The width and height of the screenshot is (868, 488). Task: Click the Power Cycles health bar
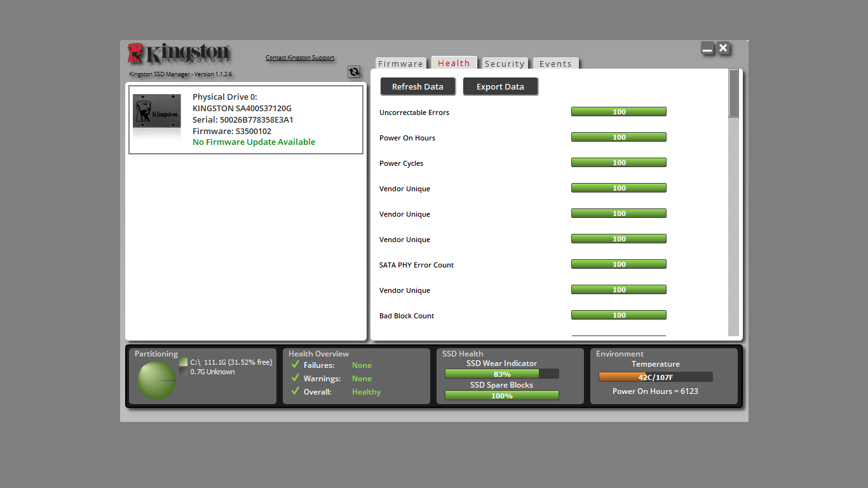(x=619, y=163)
